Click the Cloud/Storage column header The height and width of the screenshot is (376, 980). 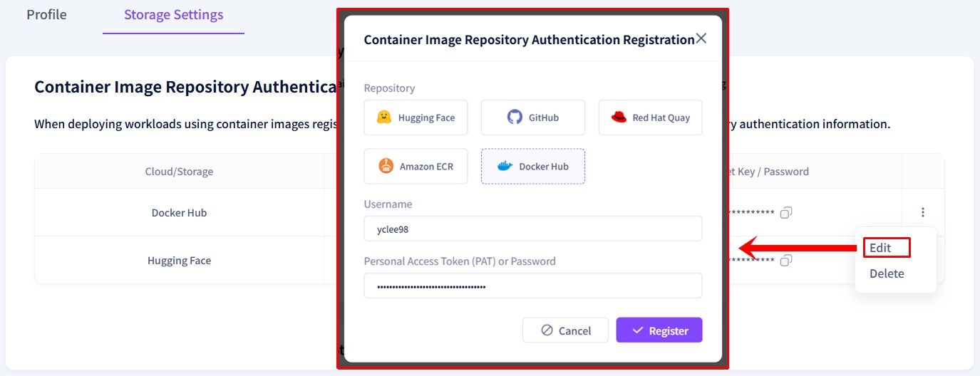179,172
